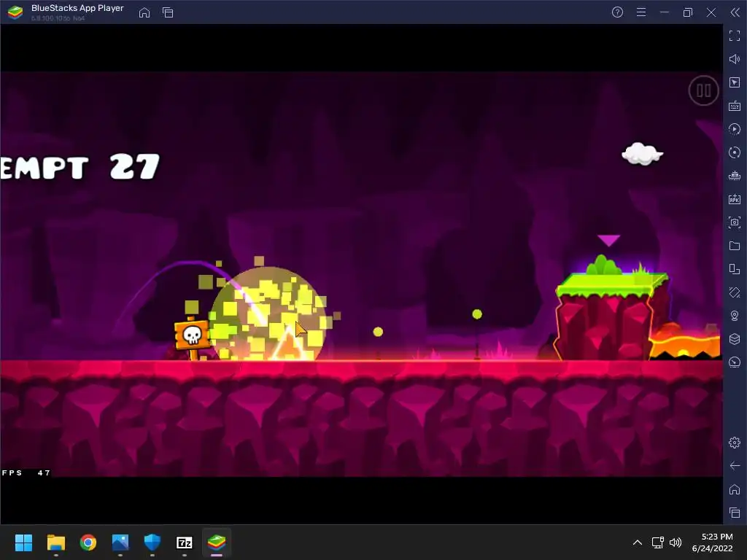Open game controls keyboard icon
The height and width of the screenshot is (560, 747).
735,106
